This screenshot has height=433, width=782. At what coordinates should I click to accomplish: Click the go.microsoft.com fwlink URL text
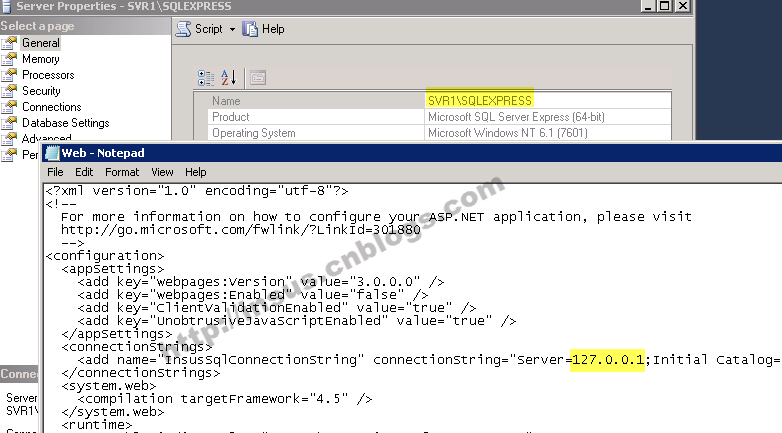pyautogui.click(x=240, y=230)
